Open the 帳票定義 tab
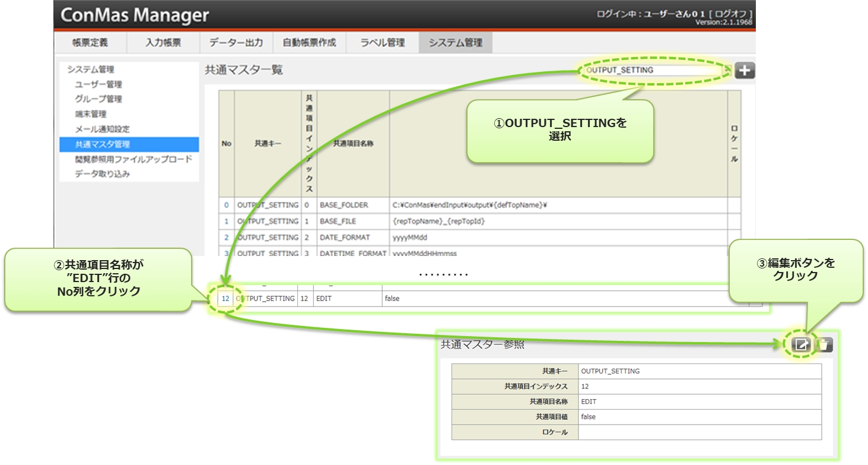 90,43
